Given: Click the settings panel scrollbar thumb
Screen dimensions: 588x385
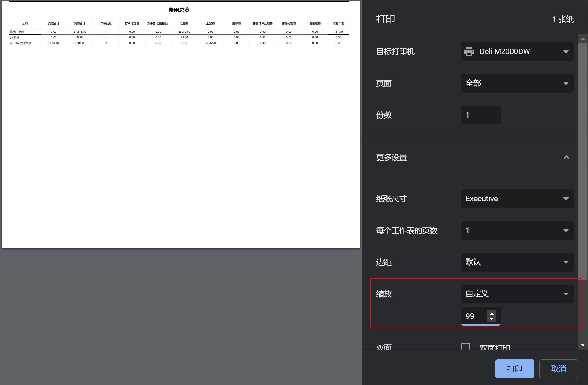Looking at the screenshot, I should [583, 162].
